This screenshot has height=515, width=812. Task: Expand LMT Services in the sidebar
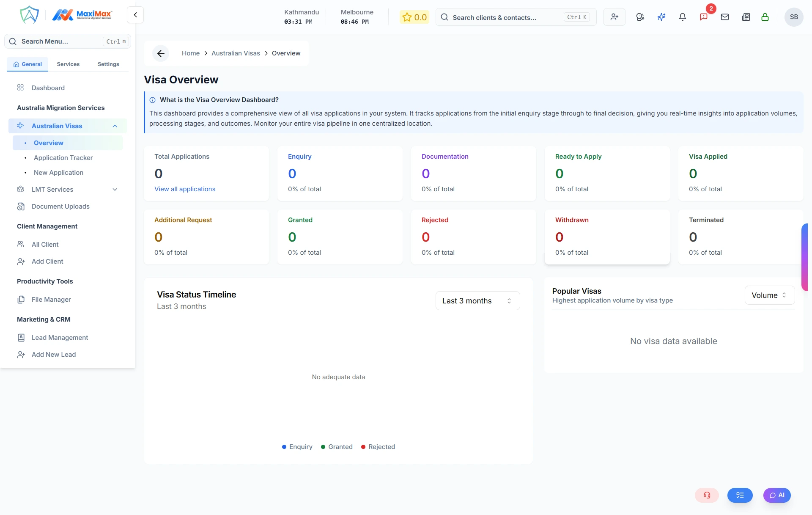point(115,189)
